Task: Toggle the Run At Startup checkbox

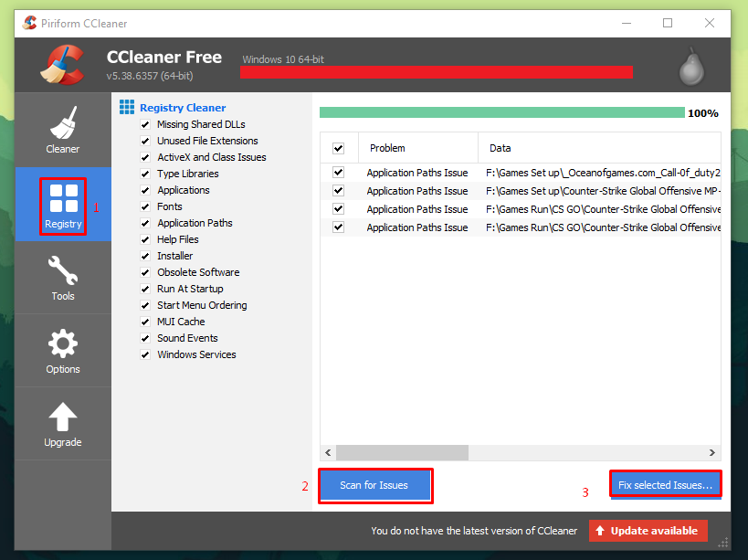Action: tap(145, 289)
